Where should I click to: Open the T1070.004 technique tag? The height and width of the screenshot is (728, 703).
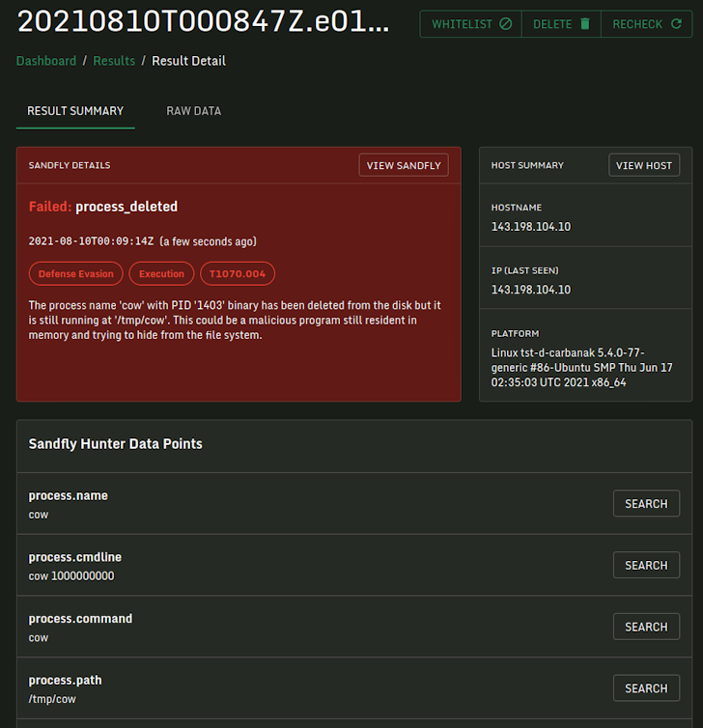click(238, 274)
